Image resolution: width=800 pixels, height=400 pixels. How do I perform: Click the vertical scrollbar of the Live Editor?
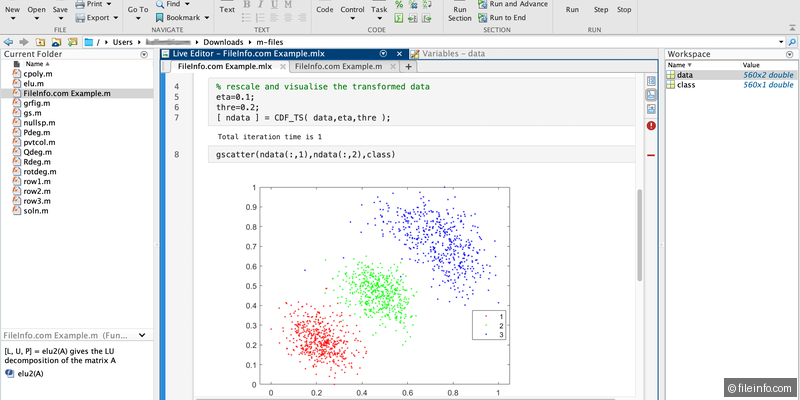point(640,235)
